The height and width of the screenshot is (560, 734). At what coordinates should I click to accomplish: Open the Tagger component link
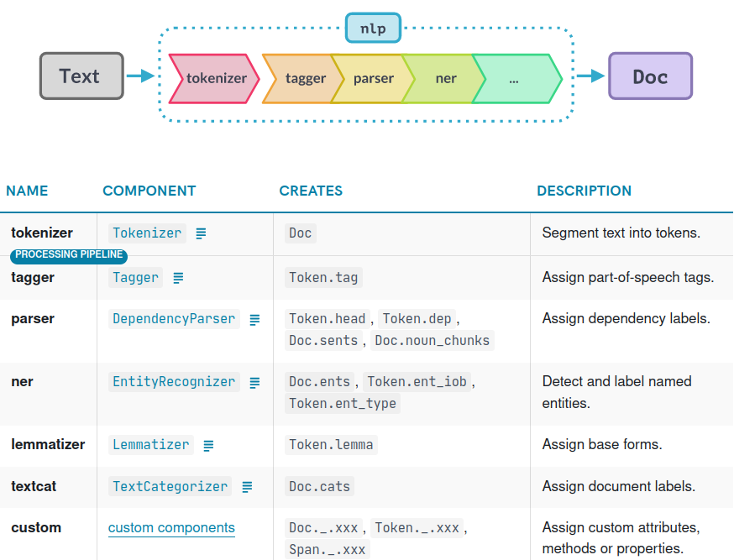pos(135,278)
